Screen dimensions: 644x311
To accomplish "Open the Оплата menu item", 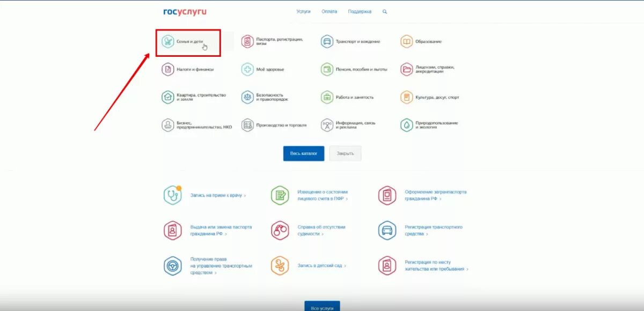I will tap(330, 11).
